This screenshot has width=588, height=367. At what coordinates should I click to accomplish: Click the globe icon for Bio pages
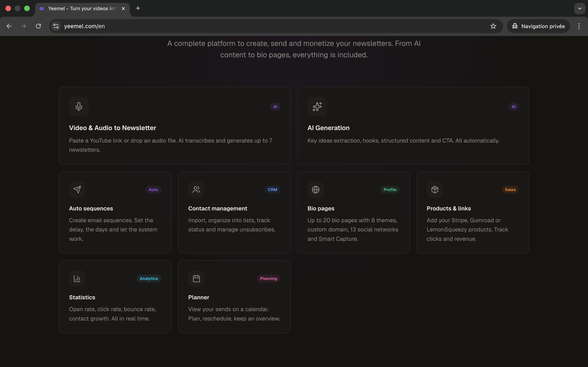coord(315,190)
